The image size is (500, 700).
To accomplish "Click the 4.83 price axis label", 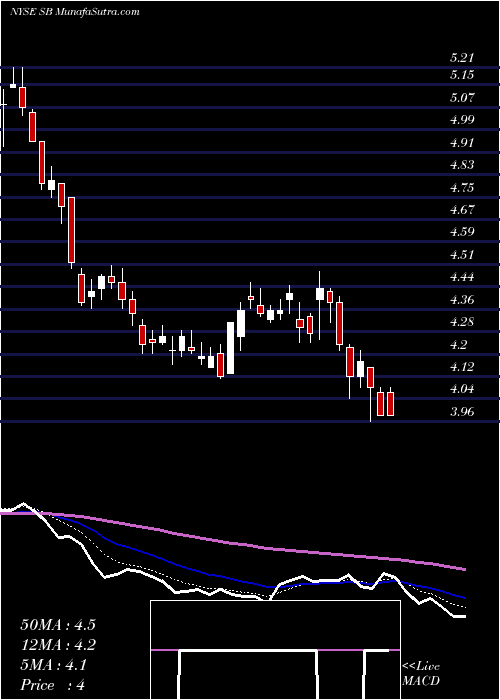I will point(462,165).
